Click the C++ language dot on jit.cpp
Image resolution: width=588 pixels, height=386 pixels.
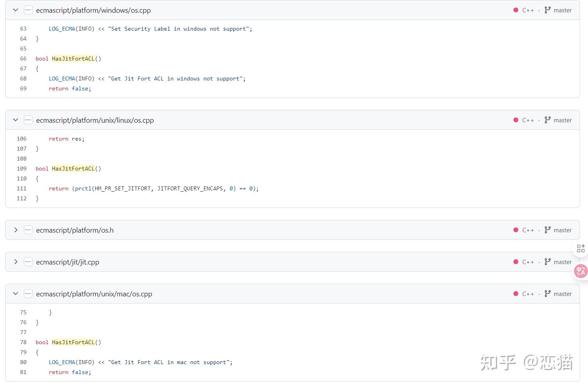516,262
